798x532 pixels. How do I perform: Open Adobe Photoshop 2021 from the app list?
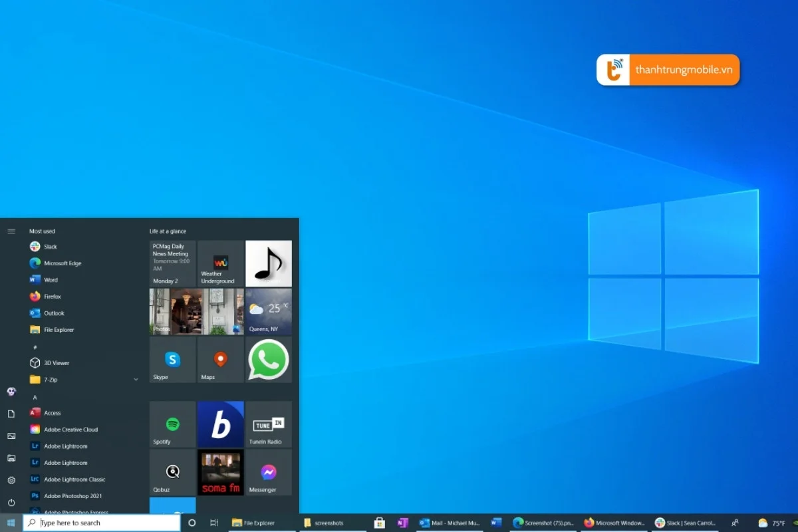(x=73, y=495)
